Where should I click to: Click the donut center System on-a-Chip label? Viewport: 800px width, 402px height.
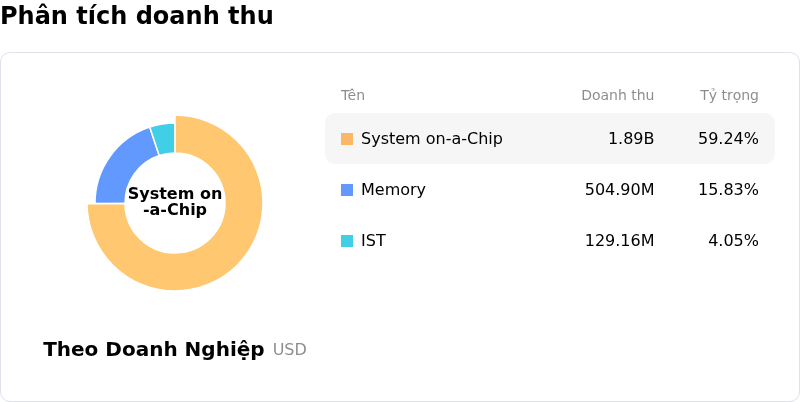click(x=175, y=202)
